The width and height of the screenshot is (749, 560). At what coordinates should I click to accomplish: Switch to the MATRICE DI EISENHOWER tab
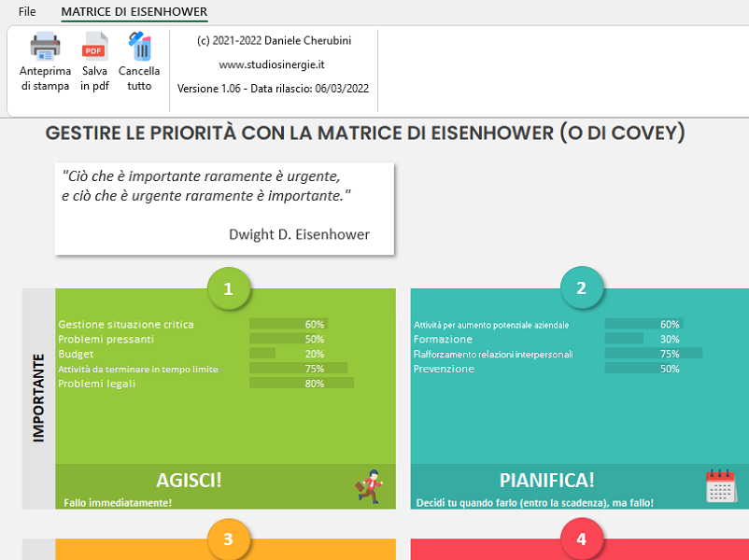134,11
